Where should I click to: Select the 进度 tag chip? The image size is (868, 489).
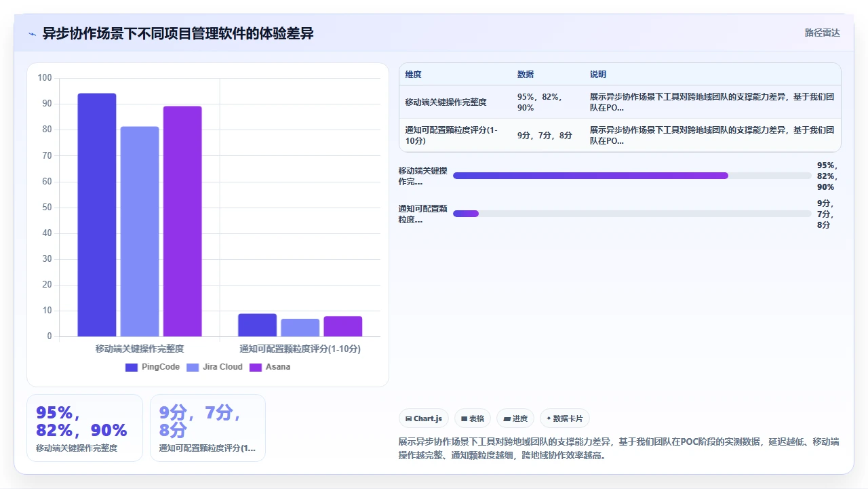(515, 418)
